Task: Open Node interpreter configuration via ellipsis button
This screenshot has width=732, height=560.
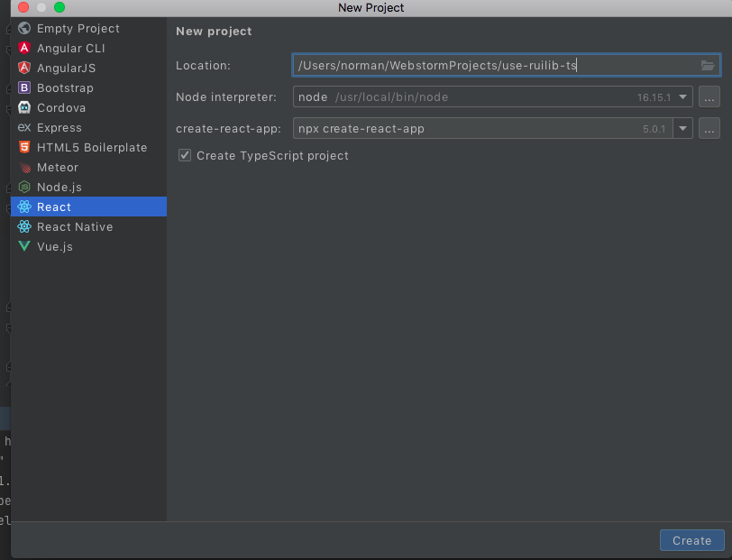Action: [709, 96]
